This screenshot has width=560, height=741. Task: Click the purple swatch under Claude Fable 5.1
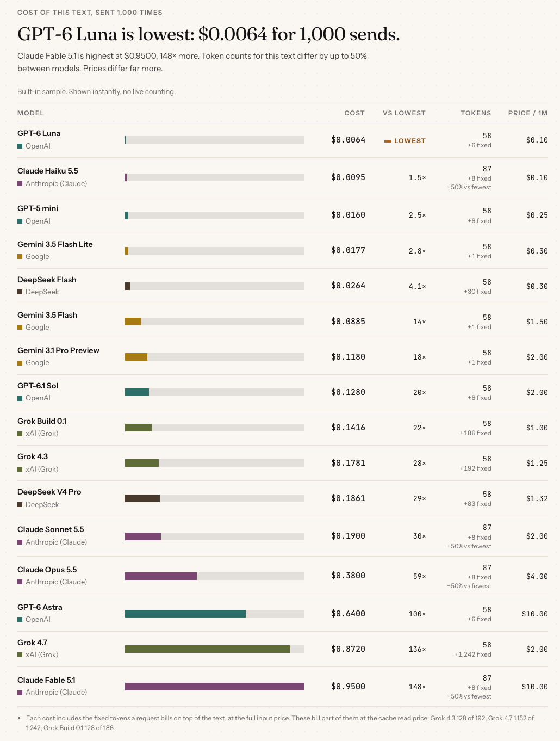click(x=20, y=693)
